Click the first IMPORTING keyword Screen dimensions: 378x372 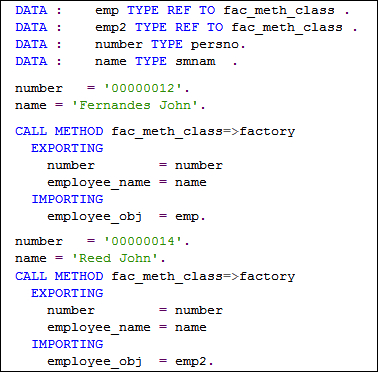click(67, 199)
